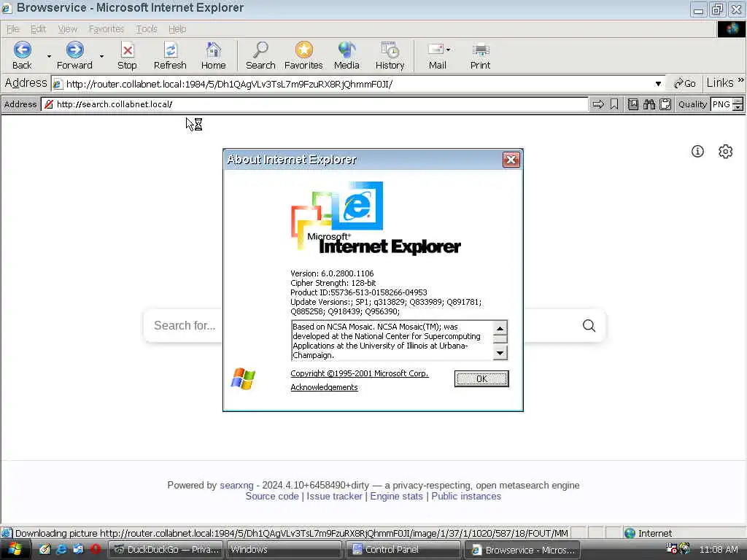Click the Back toolbar button
This screenshot has width=747, height=560.
[22, 55]
